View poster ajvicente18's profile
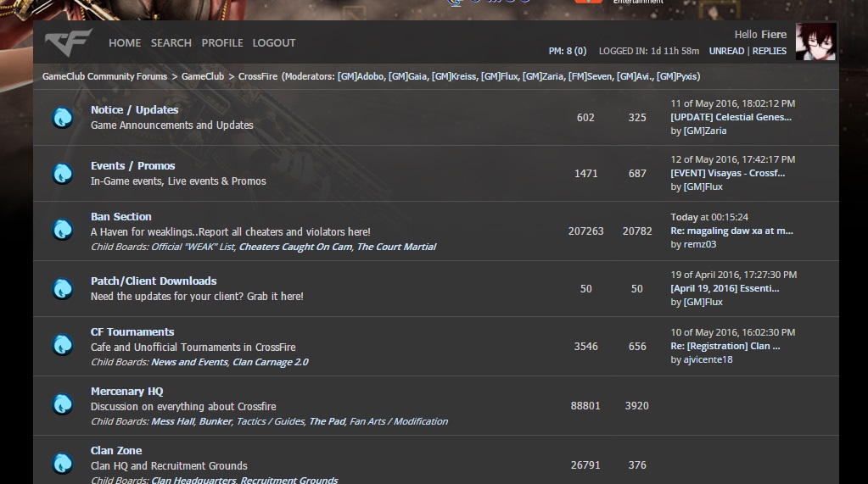 pyautogui.click(x=708, y=359)
